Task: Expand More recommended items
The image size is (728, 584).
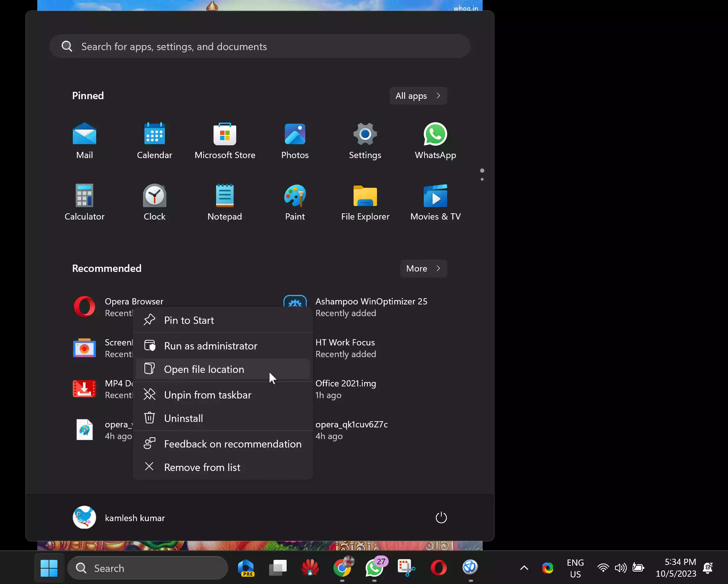Action: (423, 267)
